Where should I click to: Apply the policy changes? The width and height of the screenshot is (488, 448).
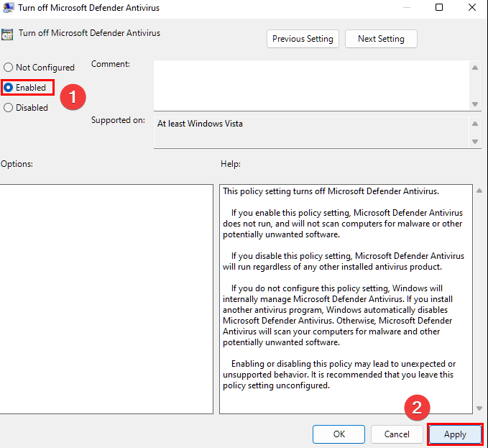455,434
